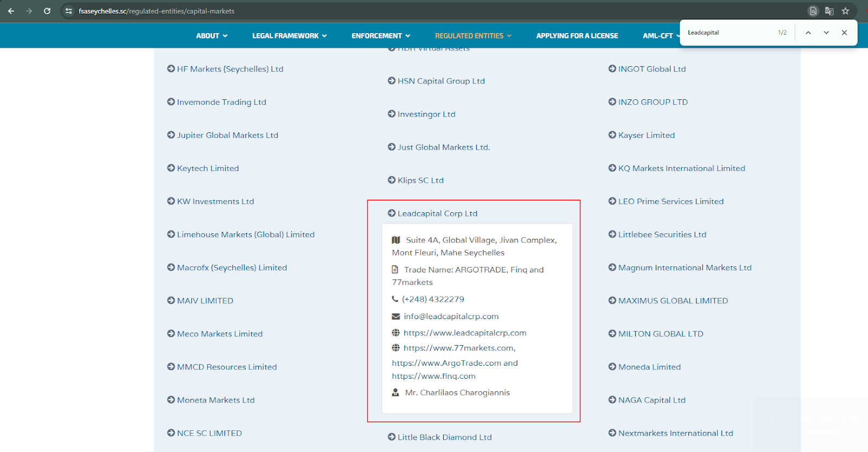This screenshot has height=452, width=868.
Task: Open the AML-CFT menu
Action: click(661, 36)
